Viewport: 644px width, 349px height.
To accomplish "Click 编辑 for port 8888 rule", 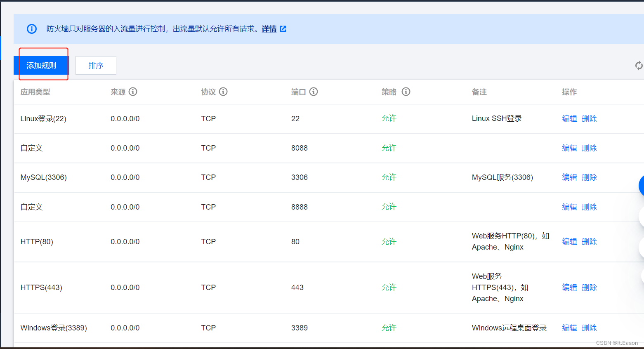I will click(x=569, y=207).
